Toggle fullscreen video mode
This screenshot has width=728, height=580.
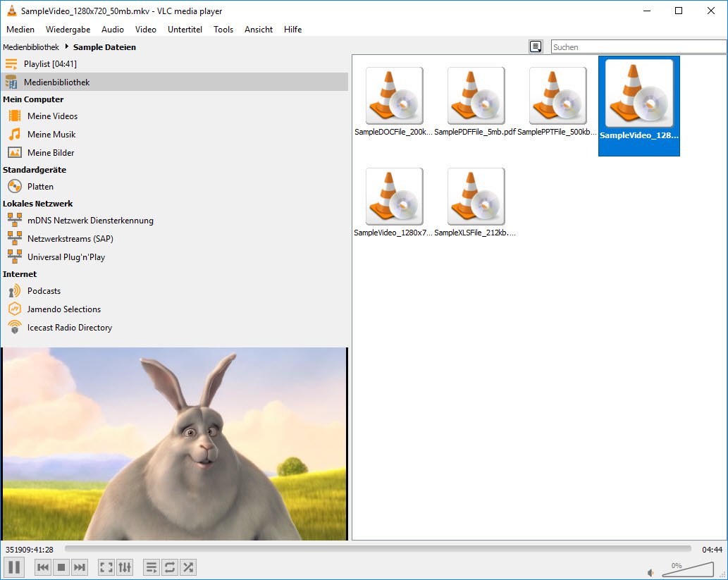click(x=106, y=567)
